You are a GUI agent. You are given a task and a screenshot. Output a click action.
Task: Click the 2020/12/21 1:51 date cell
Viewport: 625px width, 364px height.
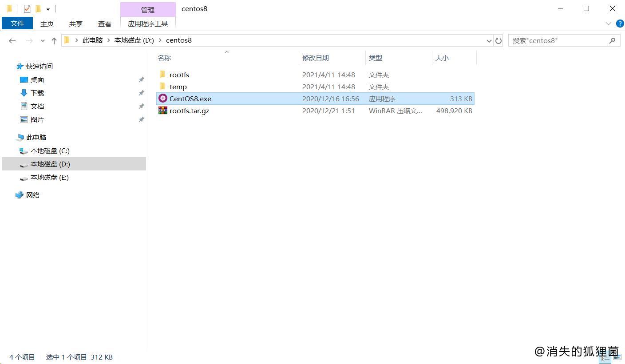click(x=328, y=111)
